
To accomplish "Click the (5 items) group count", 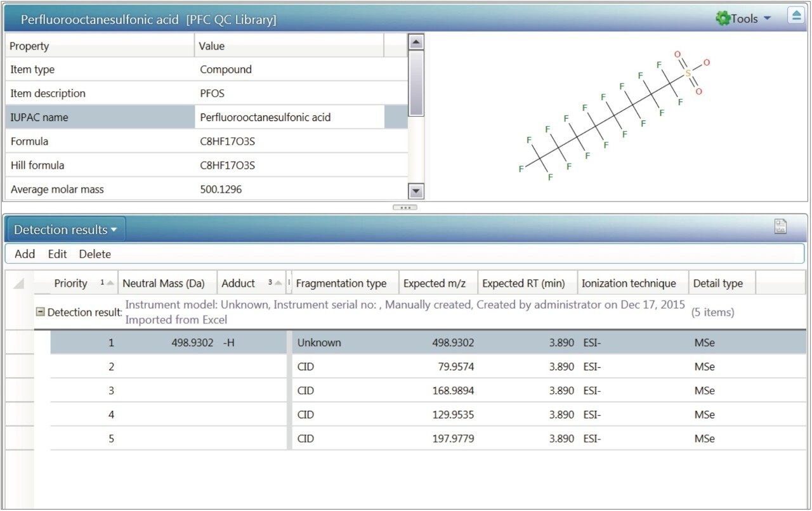I will 712,312.
